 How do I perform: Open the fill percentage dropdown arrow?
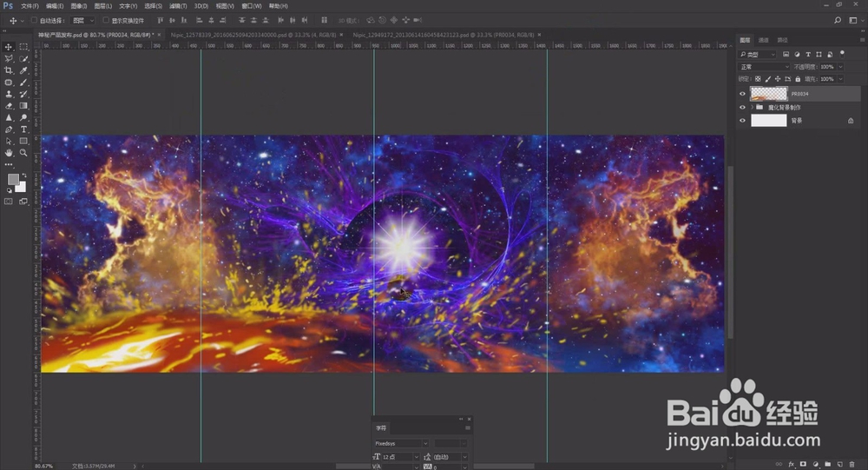tap(840, 79)
